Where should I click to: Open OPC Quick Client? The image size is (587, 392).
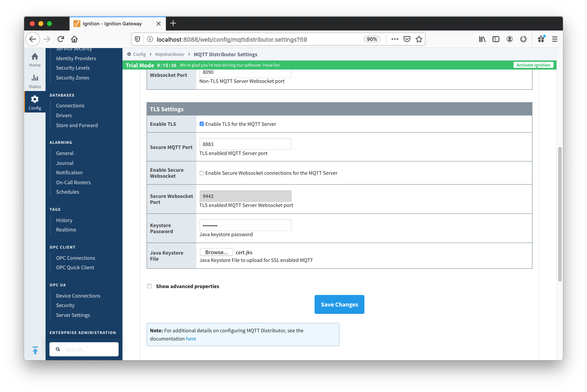(x=75, y=267)
